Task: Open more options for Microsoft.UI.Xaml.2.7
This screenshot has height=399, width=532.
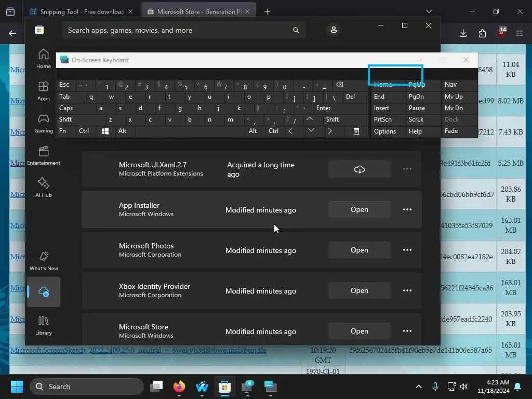Action: [x=407, y=169]
